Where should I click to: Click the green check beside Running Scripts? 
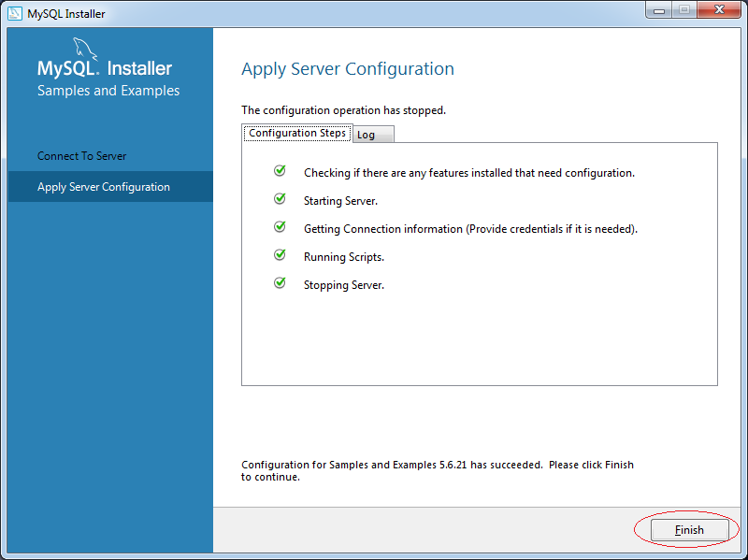280,254
